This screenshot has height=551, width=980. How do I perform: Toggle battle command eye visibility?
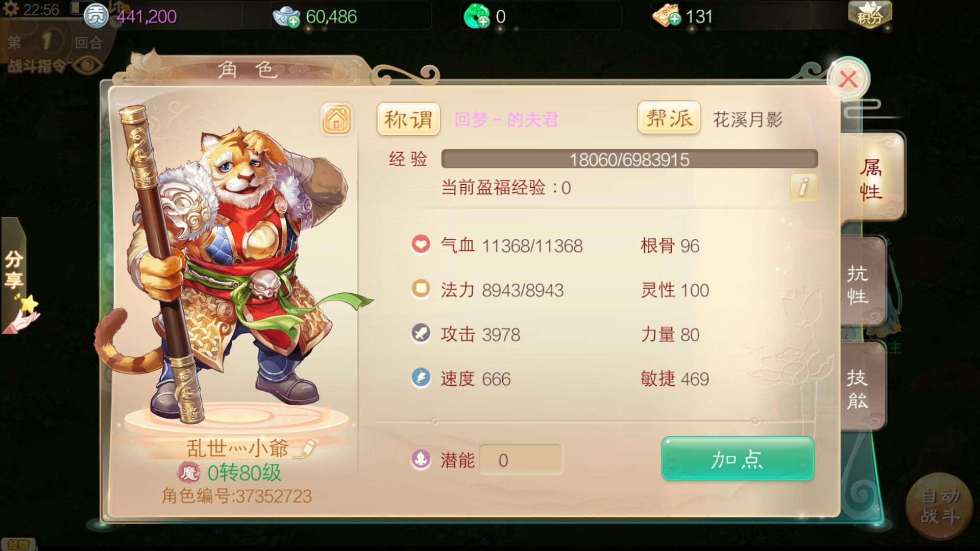click(x=88, y=65)
